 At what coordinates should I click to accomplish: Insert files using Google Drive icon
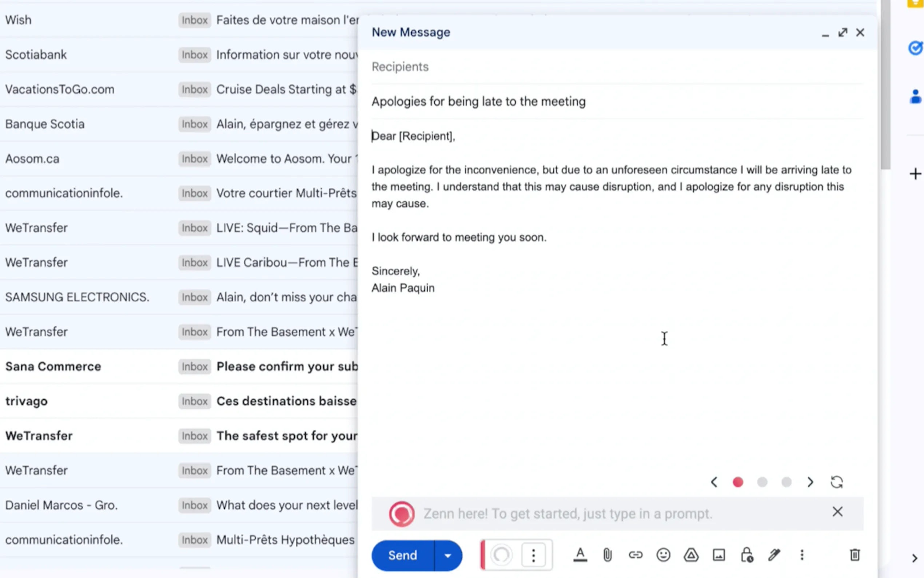(x=691, y=555)
